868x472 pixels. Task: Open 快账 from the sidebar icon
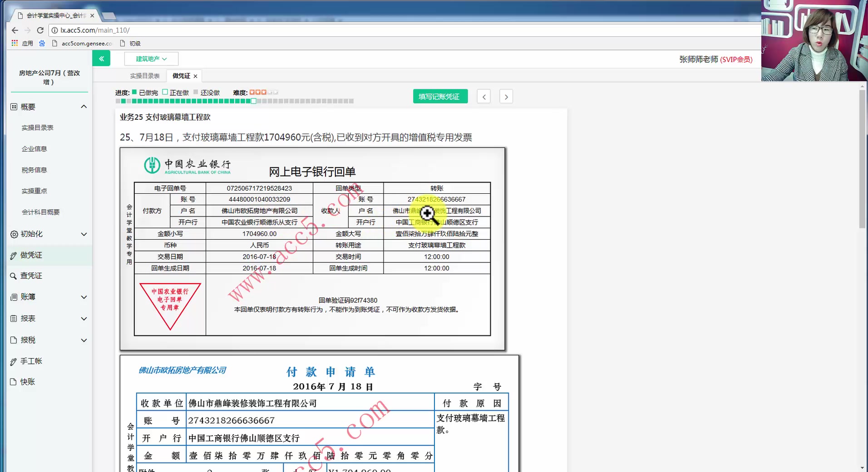[x=13, y=382]
